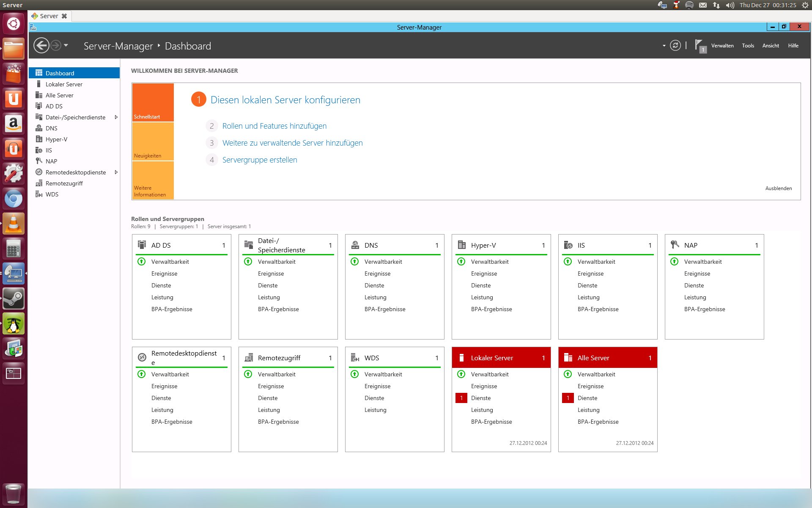Click the WDS sidebar icon

pyautogui.click(x=39, y=194)
